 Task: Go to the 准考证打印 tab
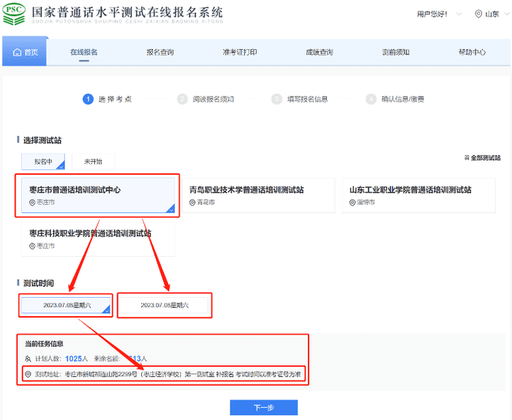pos(239,53)
